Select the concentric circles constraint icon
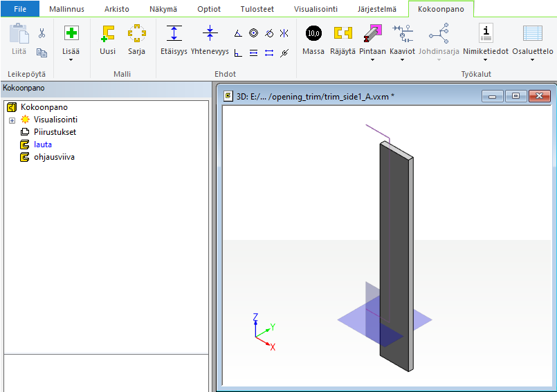This screenshot has height=392, width=557. point(253,33)
